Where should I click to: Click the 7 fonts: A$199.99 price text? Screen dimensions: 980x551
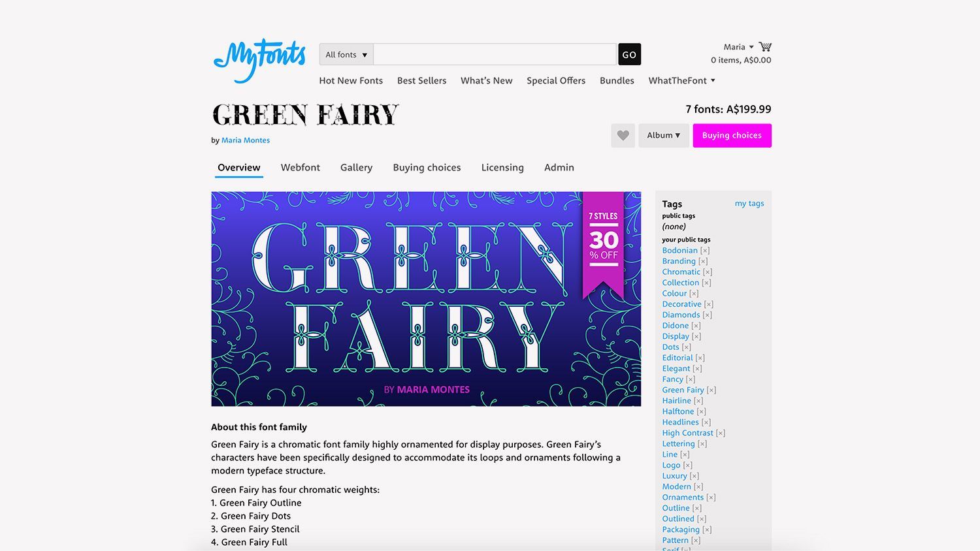click(728, 110)
